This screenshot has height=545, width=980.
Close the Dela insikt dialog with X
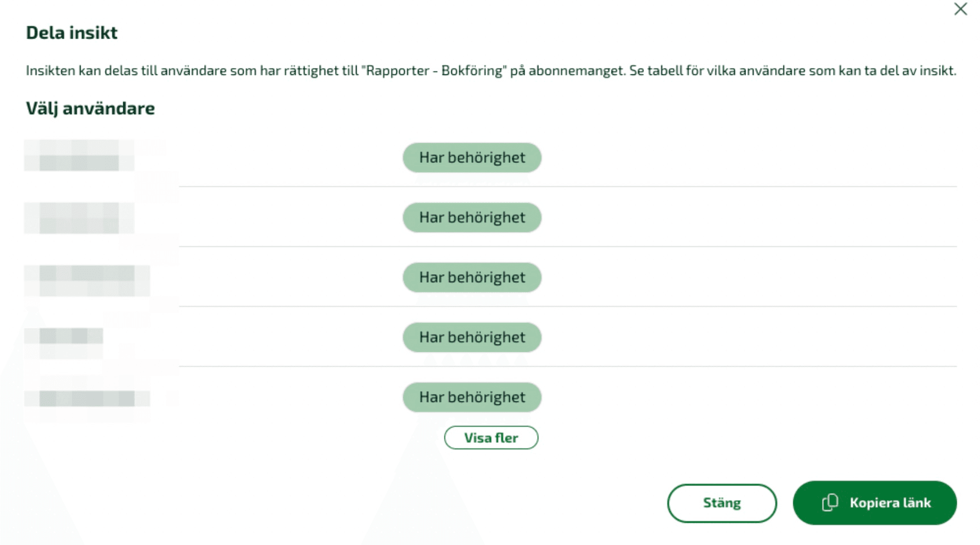(x=960, y=9)
